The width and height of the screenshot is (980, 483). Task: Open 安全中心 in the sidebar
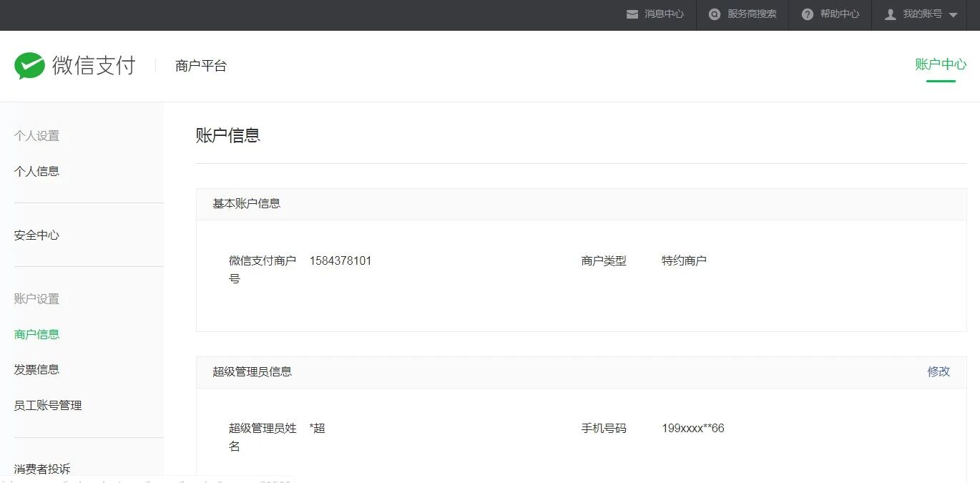[x=36, y=235]
